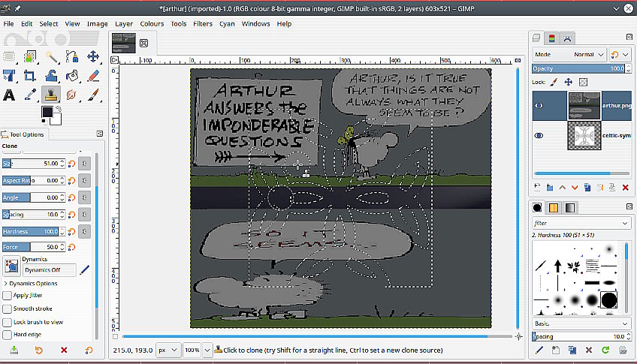
Task: Switch to the Paths tab
Action: click(568, 38)
